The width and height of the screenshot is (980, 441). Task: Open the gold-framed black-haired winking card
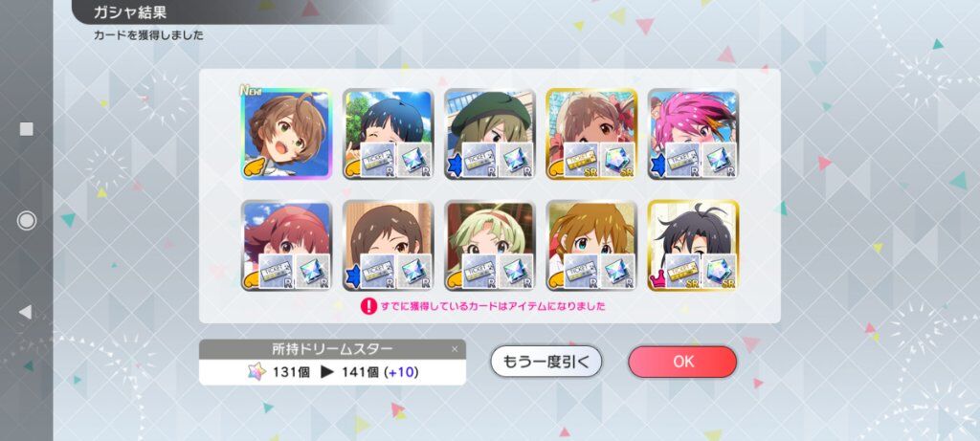pos(693,246)
